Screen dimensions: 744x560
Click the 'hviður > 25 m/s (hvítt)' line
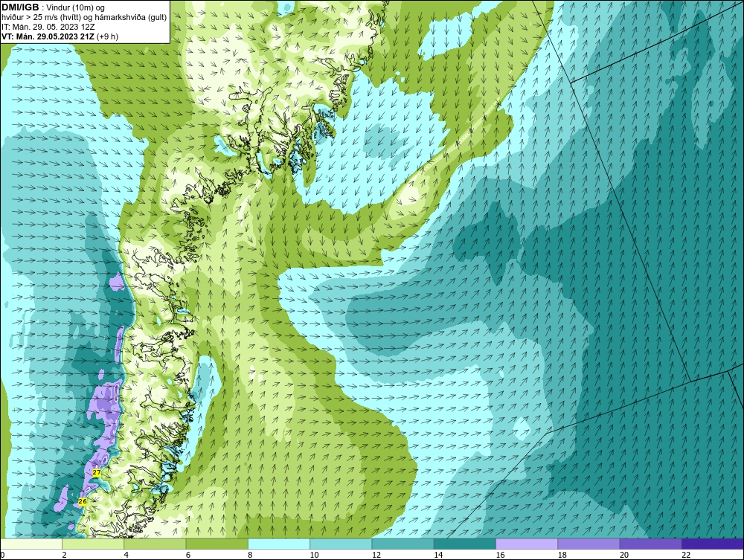pyautogui.click(x=41, y=17)
